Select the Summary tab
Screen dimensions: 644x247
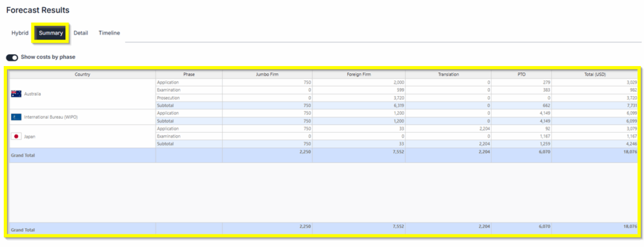[51, 33]
